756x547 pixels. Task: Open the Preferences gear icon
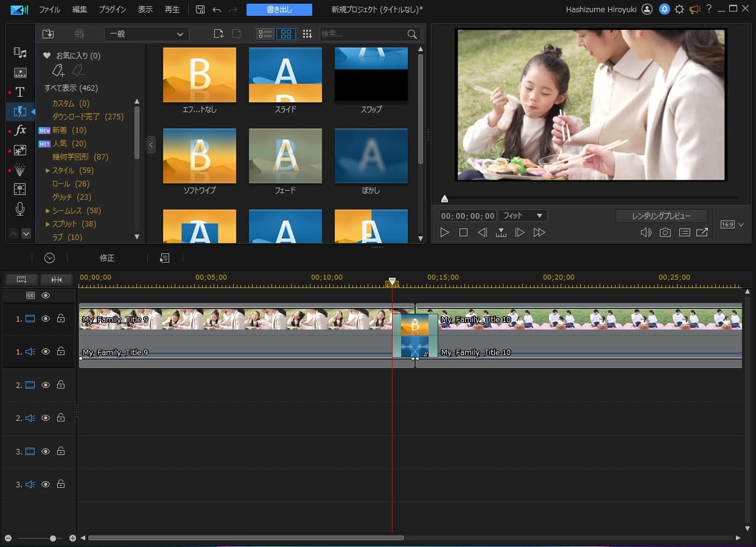[x=679, y=10]
